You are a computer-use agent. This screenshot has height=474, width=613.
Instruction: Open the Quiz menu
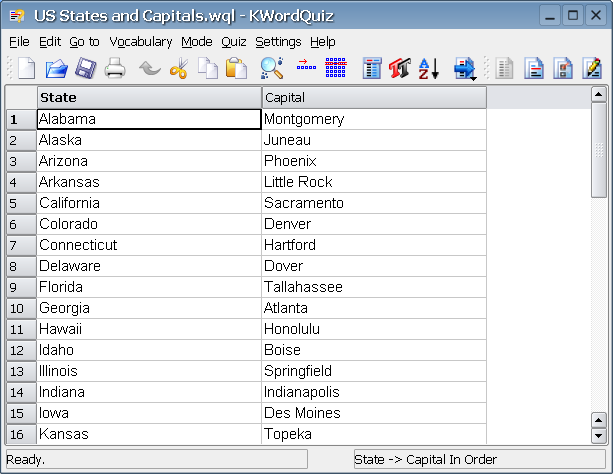coord(234,41)
